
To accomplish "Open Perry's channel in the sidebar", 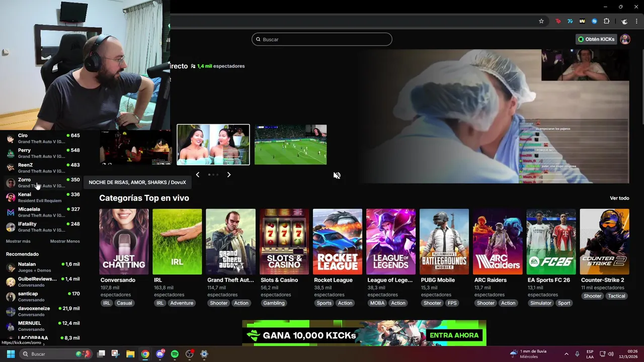I will [43, 153].
